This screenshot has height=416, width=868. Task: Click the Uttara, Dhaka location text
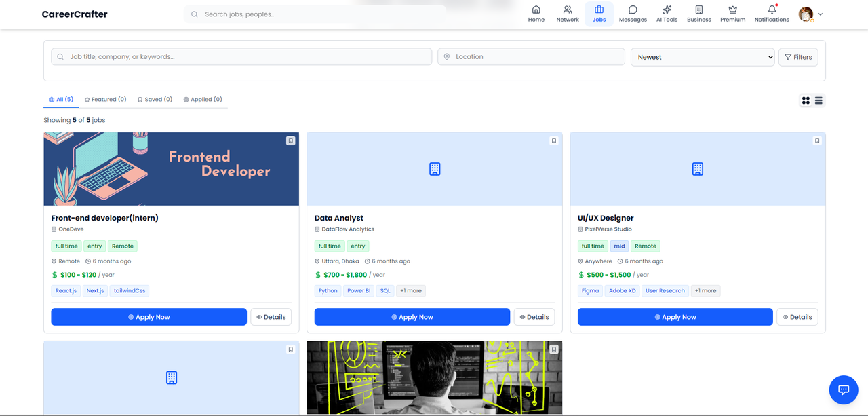[340, 261]
